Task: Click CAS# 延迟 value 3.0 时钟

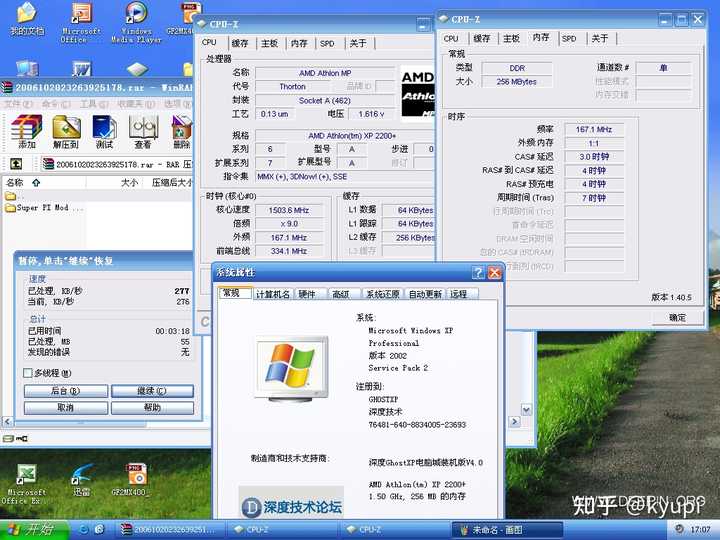Action: (x=594, y=157)
